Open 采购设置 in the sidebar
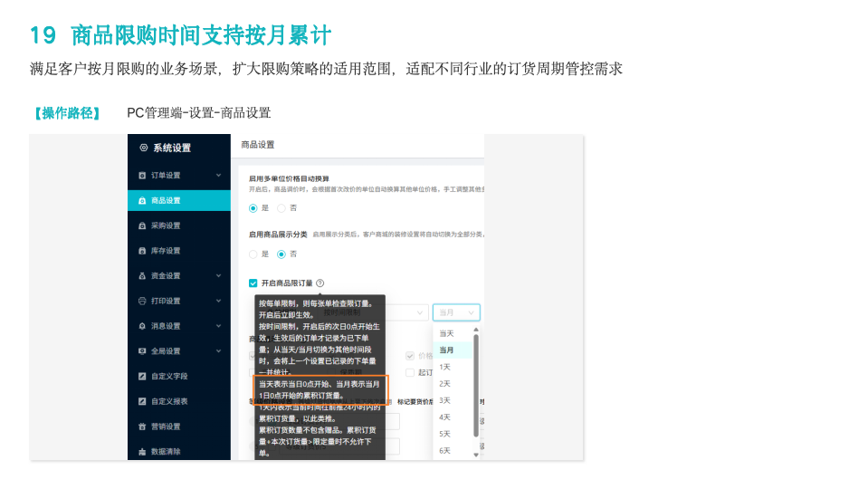 [x=179, y=226]
